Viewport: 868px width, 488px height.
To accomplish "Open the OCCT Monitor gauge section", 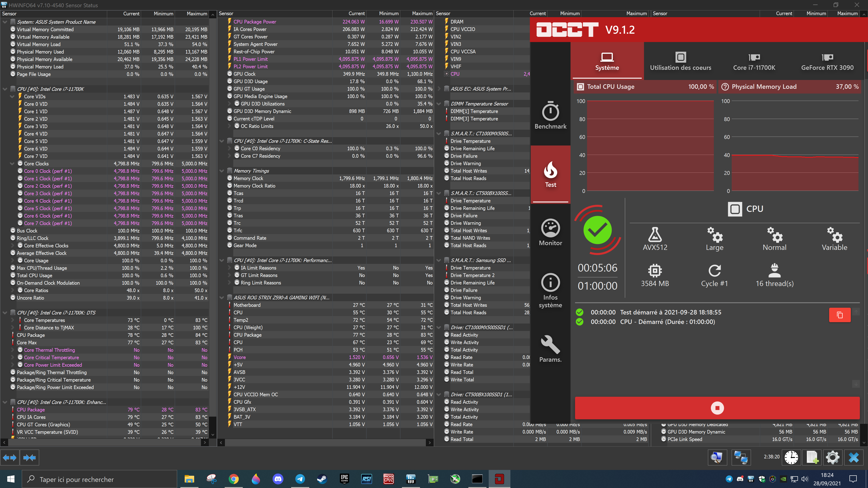I will coord(550,232).
